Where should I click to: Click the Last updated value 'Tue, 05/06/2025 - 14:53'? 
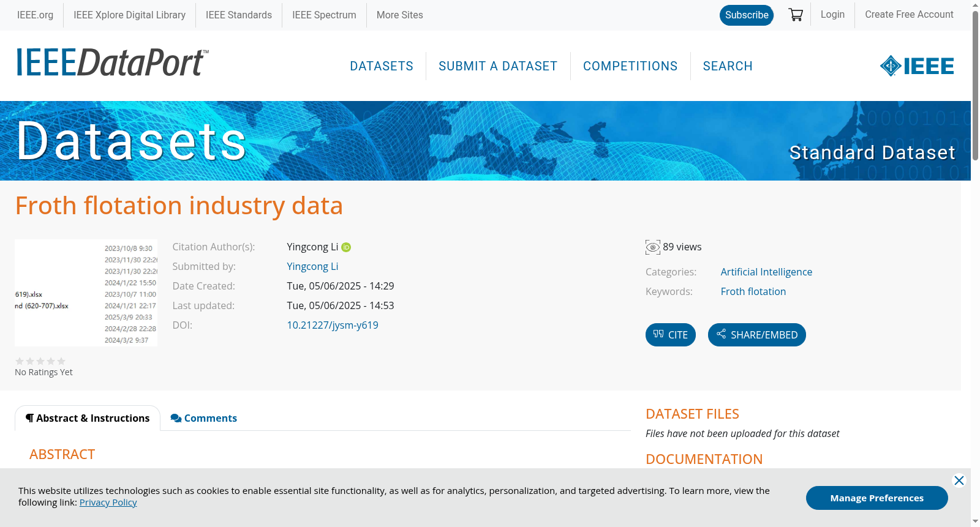[x=341, y=306]
